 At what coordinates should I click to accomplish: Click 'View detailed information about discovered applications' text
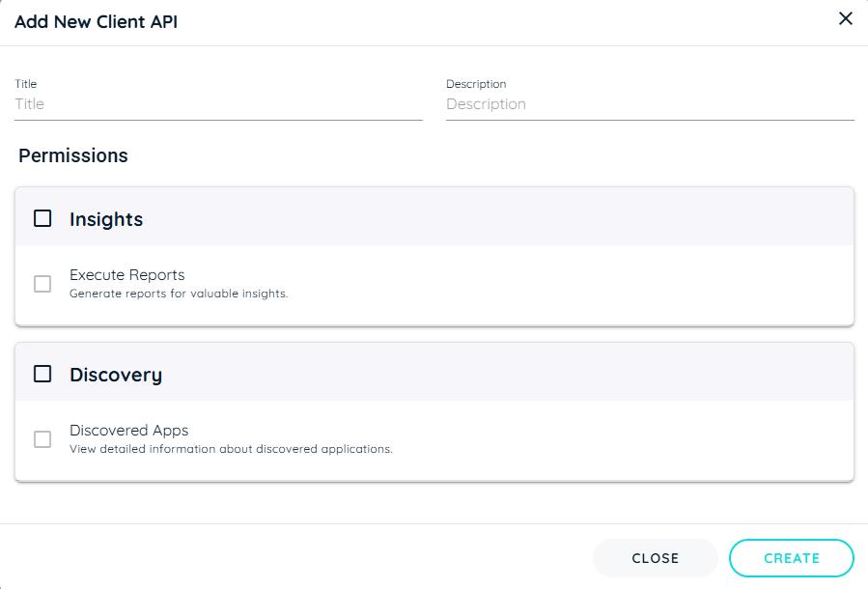point(232,450)
